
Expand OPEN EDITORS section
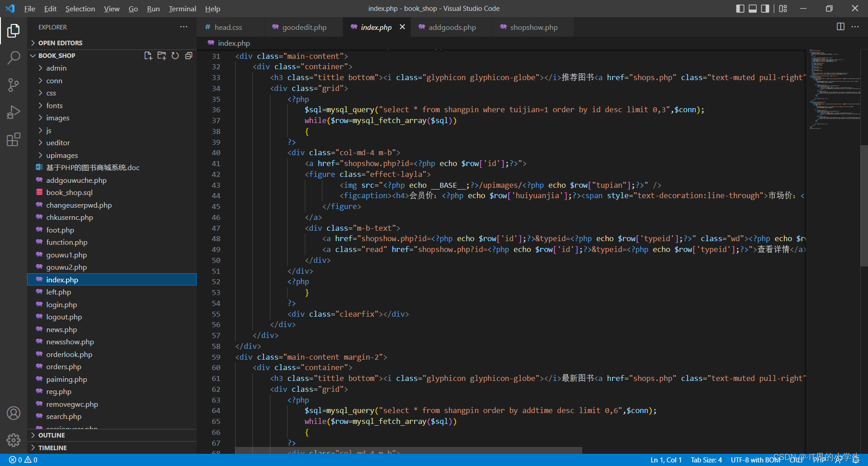click(60, 43)
